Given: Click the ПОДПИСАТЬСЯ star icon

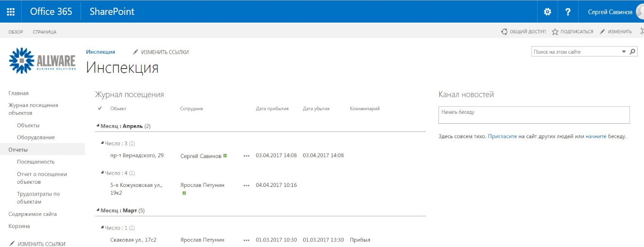Looking at the screenshot, I should [x=555, y=32].
